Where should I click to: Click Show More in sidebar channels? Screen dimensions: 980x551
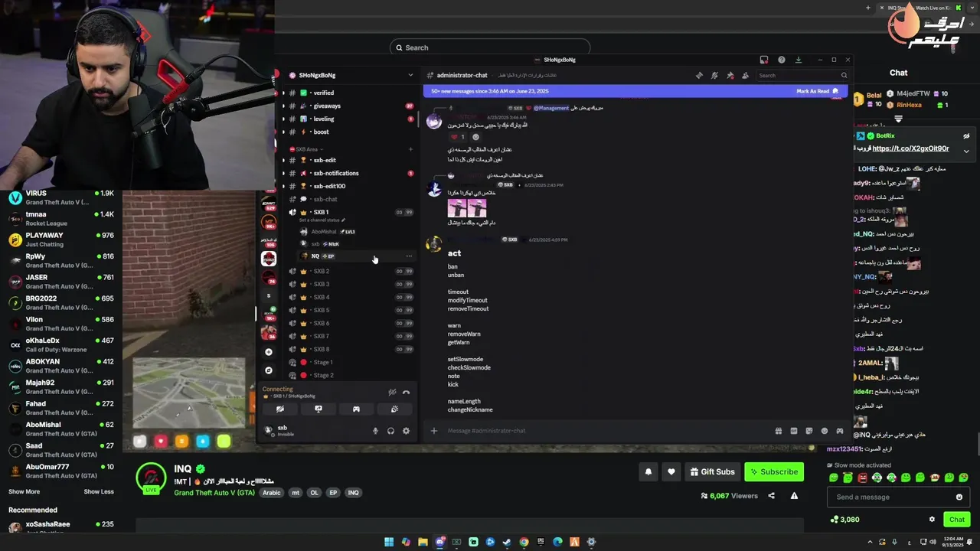click(x=24, y=491)
